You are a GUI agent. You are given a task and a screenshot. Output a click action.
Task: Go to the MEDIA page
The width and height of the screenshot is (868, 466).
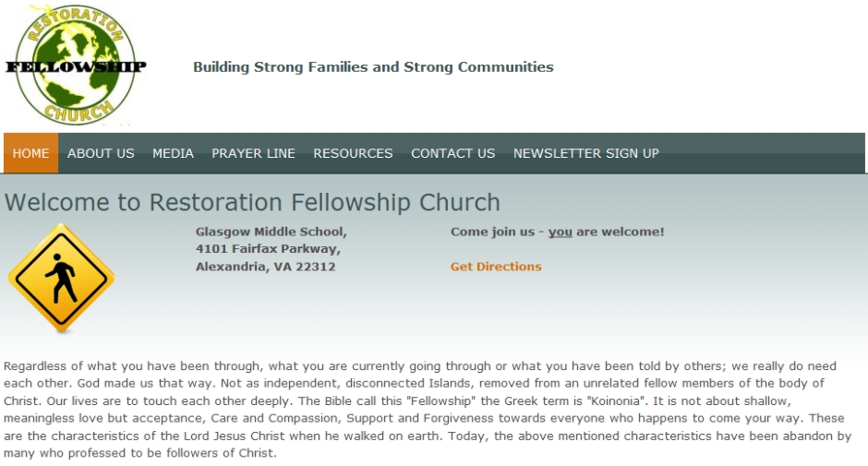(173, 153)
